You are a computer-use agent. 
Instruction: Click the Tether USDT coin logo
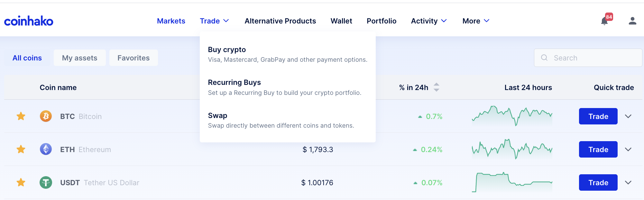coord(46,182)
